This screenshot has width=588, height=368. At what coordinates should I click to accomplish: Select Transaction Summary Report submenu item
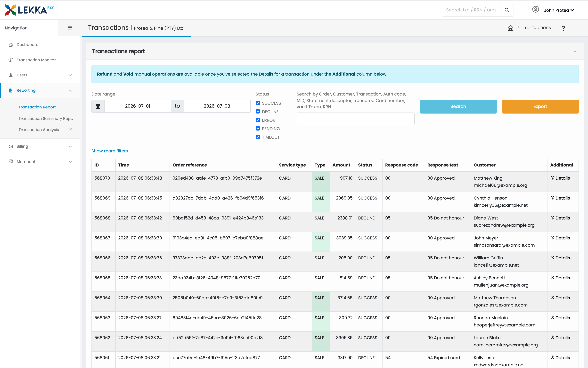coord(46,119)
